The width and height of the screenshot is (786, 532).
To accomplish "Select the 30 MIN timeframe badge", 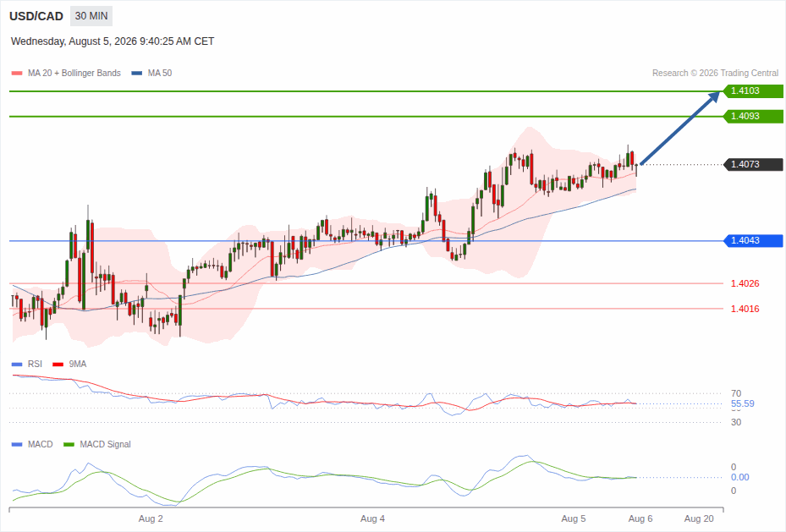I will pos(91,16).
